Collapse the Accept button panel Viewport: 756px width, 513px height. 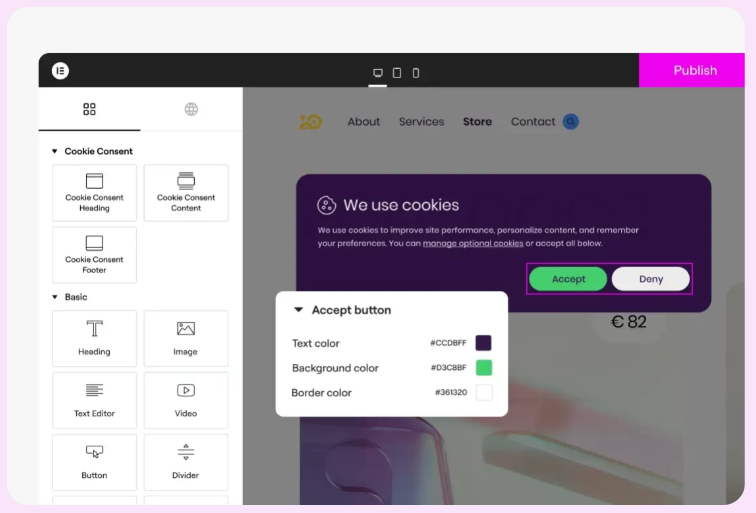(298, 310)
